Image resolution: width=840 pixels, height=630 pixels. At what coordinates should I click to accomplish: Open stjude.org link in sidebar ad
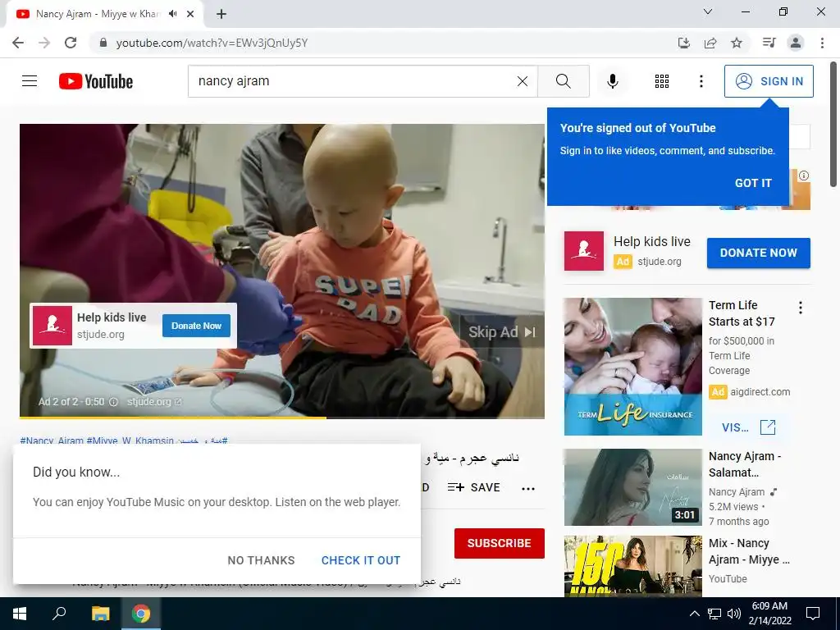660,262
